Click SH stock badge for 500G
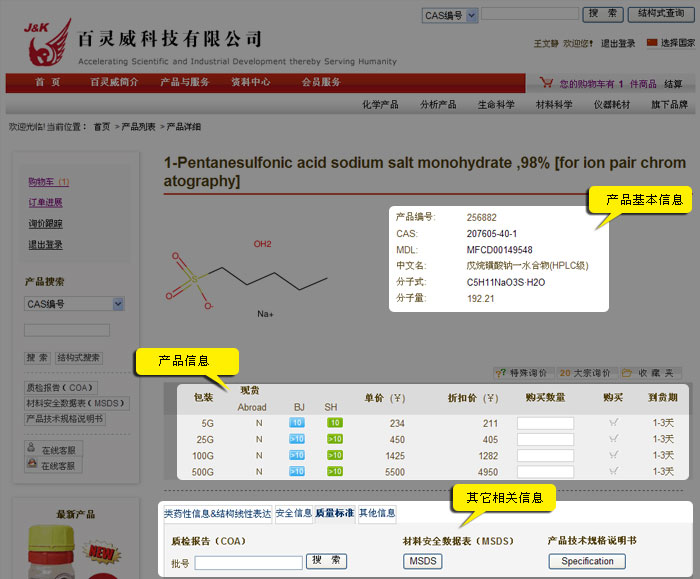This screenshot has height=579, width=700. [335, 471]
